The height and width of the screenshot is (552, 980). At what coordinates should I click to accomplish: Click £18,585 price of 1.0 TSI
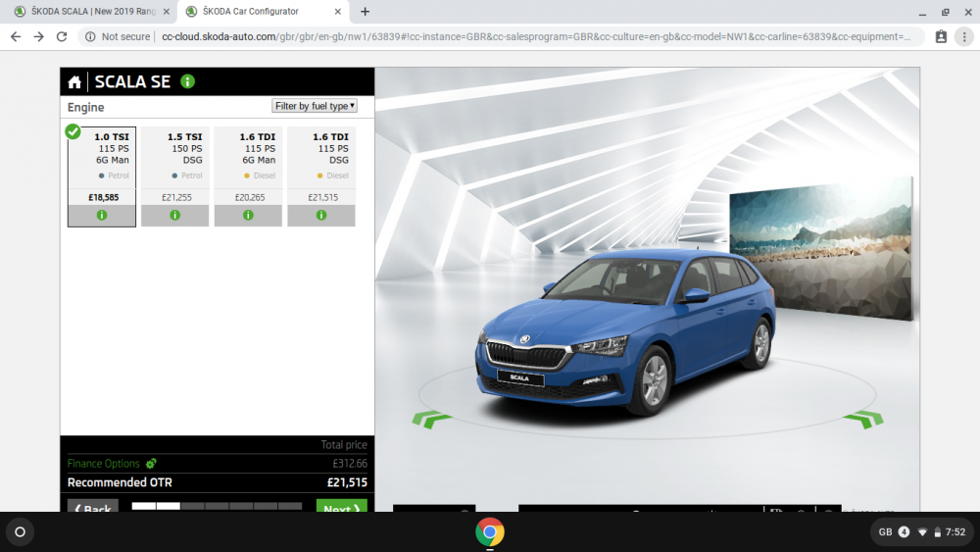[x=103, y=197]
